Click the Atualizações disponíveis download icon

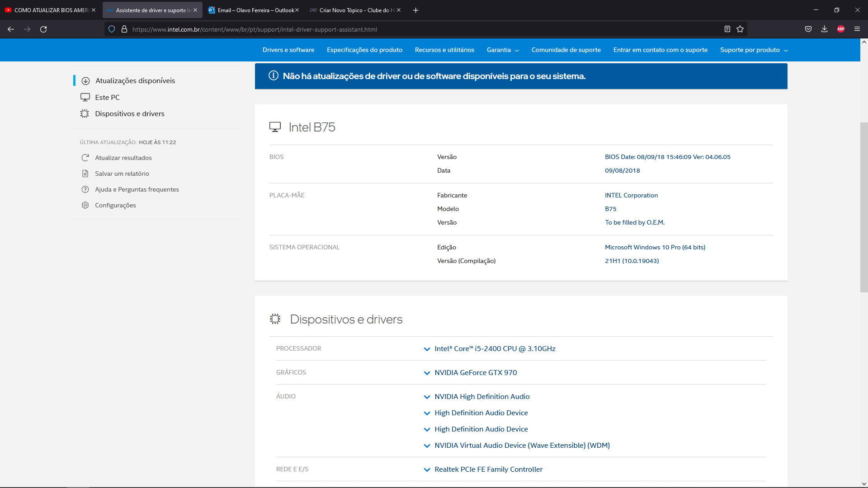(85, 81)
